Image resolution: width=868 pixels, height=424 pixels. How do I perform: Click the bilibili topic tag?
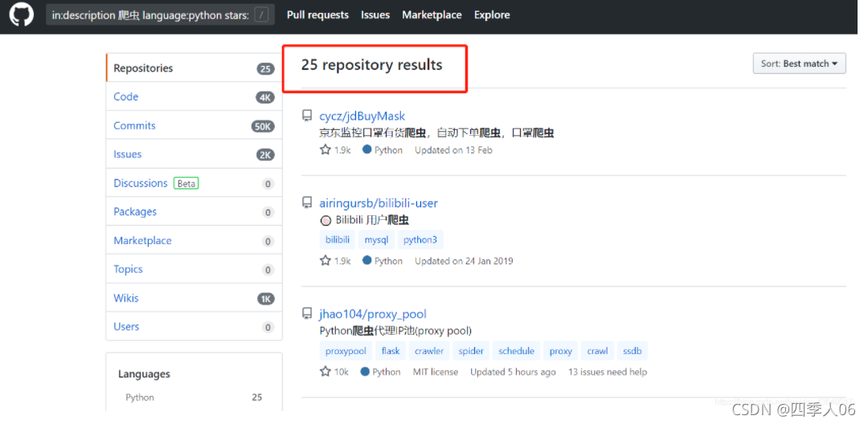click(338, 240)
